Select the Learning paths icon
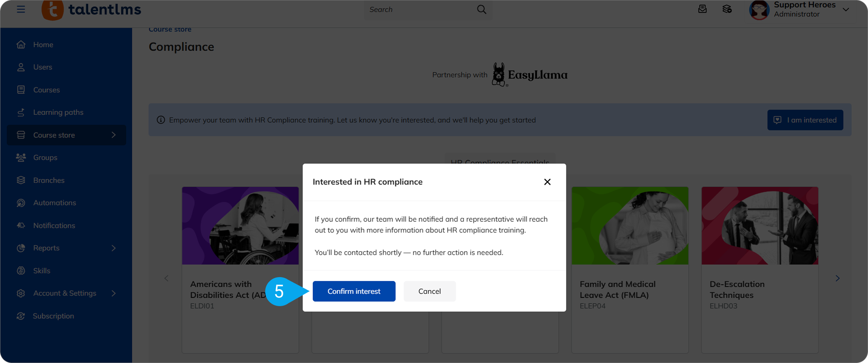 pyautogui.click(x=21, y=112)
